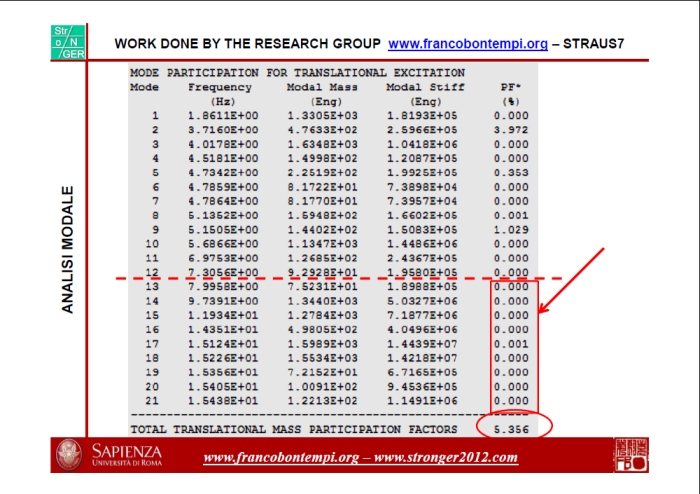Select modal mass value 1.3305E+03
Viewport: 700px width, 494px height.
pos(322,116)
